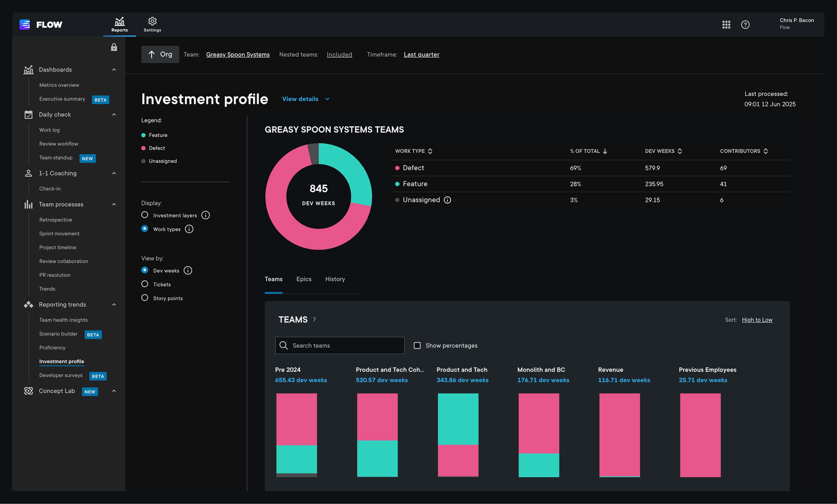Click the Dev weeks info icon
Image resolution: width=837 pixels, height=504 pixels.
pos(188,270)
